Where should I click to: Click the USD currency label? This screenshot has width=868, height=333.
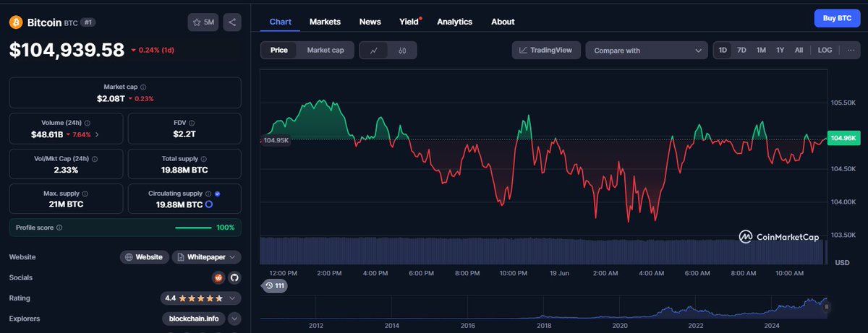click(x=841, y=263)
